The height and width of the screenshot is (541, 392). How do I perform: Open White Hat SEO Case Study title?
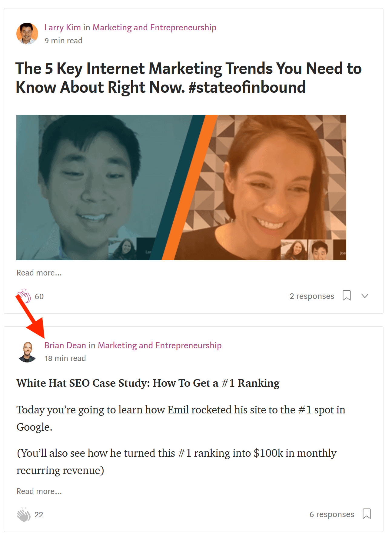tap(148, 383)
